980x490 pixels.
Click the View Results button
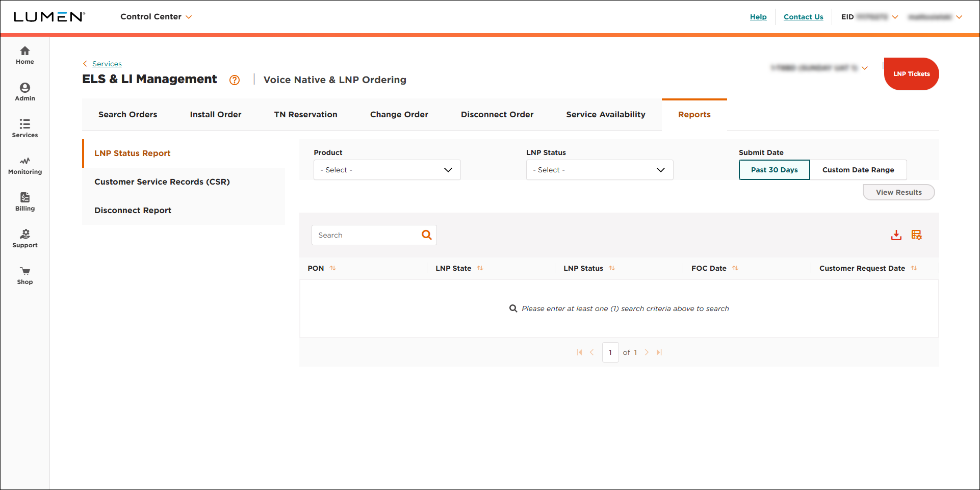pos(898,192)
